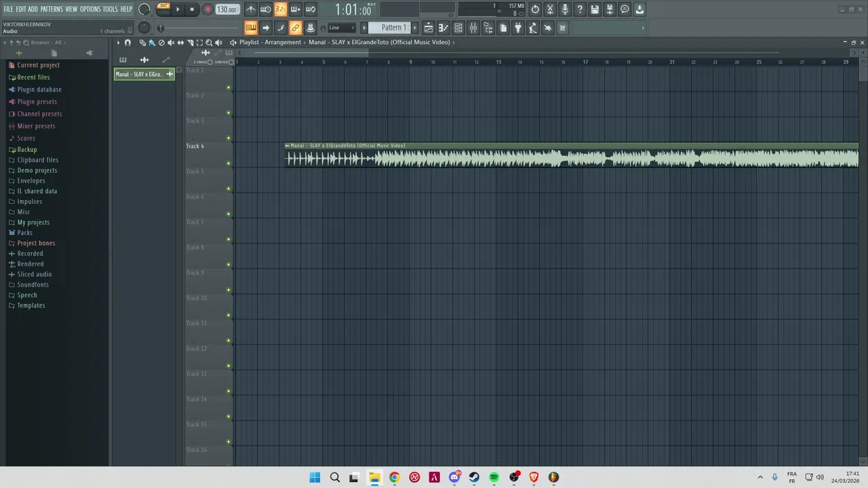Select the Mute tool in playlist toolbar
This screenshot has height=488, width=868.
(171, 42)
